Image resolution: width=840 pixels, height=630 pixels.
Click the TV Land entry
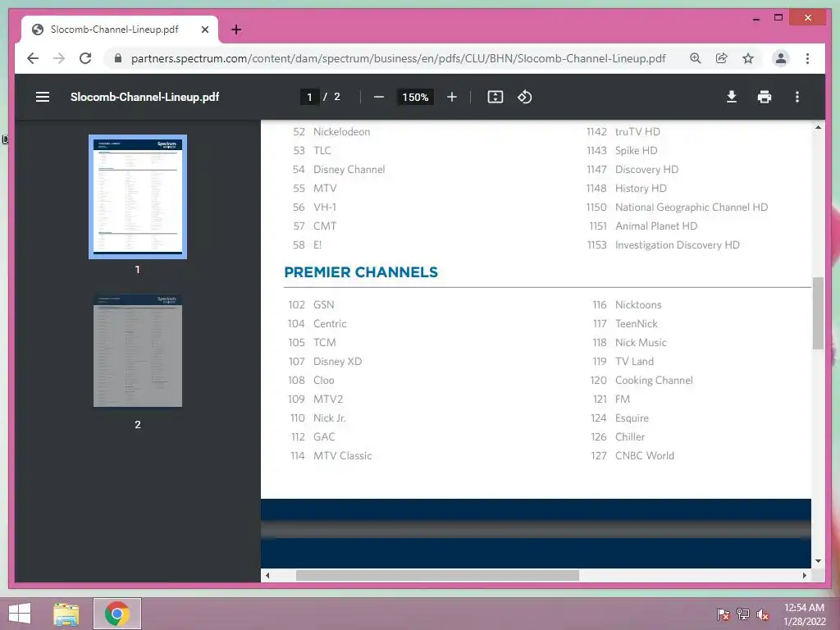[x=634, y=362]
